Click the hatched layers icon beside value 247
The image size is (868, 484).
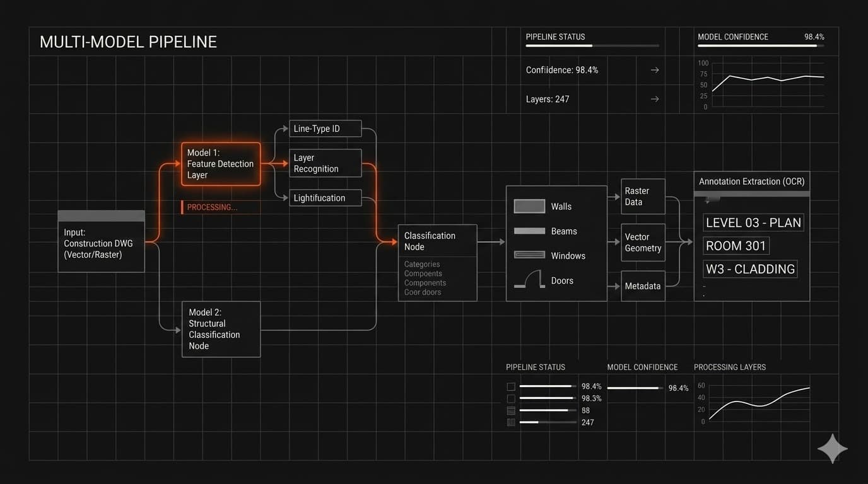(510, 422)
